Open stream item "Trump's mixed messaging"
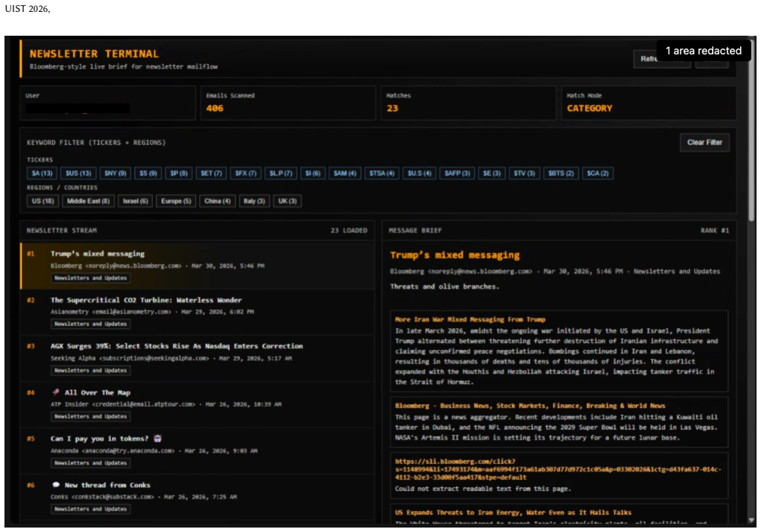761x532 pixels. 197,266
